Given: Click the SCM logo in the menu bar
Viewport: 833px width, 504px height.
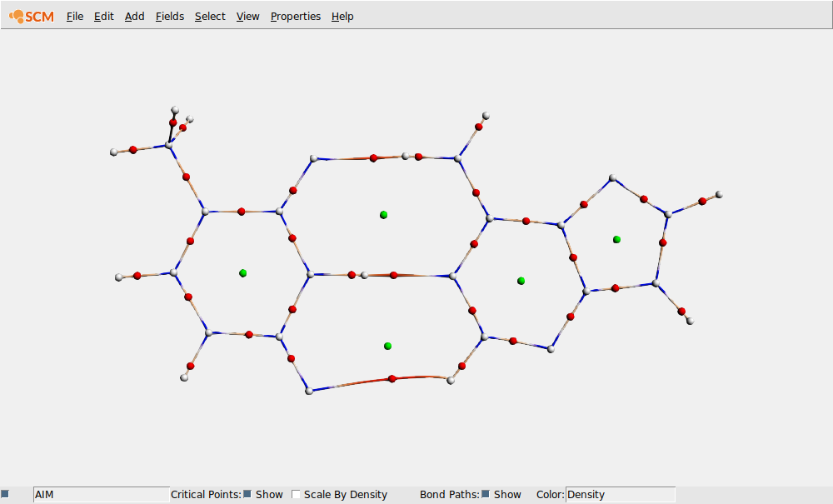Looking at the screenshot, I should [x=31, y=15].
